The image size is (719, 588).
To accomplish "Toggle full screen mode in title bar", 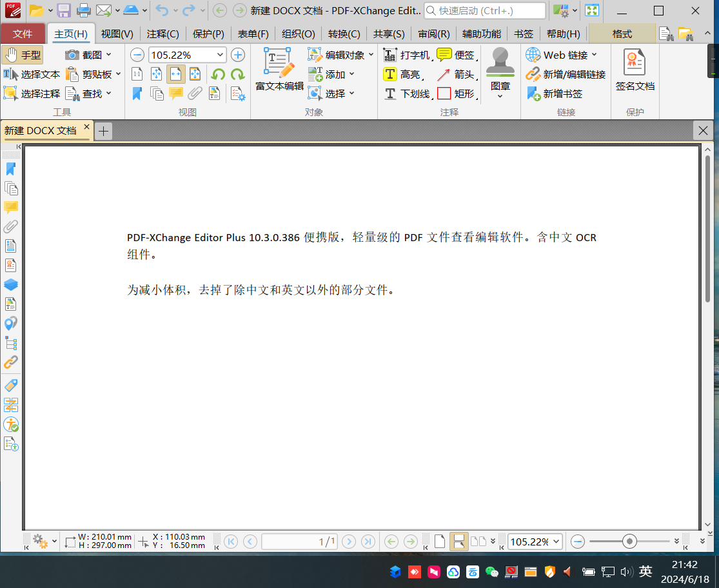I will click(591, 10).
